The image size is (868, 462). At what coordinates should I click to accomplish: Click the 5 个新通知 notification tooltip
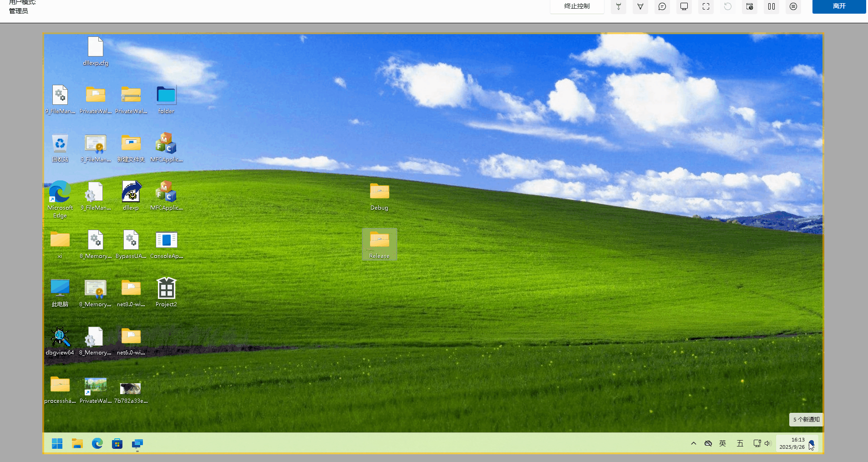click(806, 420)
